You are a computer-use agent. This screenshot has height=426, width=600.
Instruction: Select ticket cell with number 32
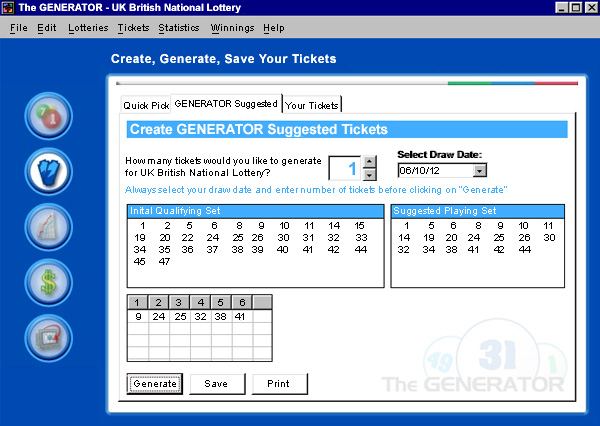coord(200,317)
